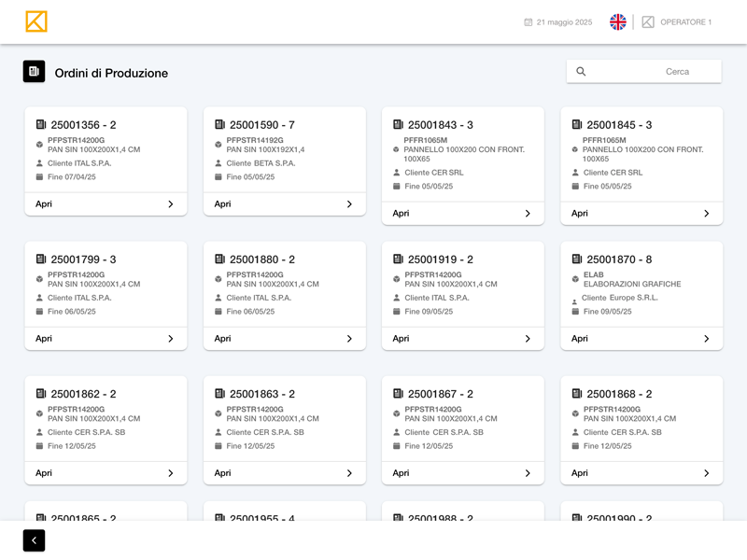747x560 pixels.
Task: Click the order icon on card 25001356 - 2
Action: coord(41,125)
